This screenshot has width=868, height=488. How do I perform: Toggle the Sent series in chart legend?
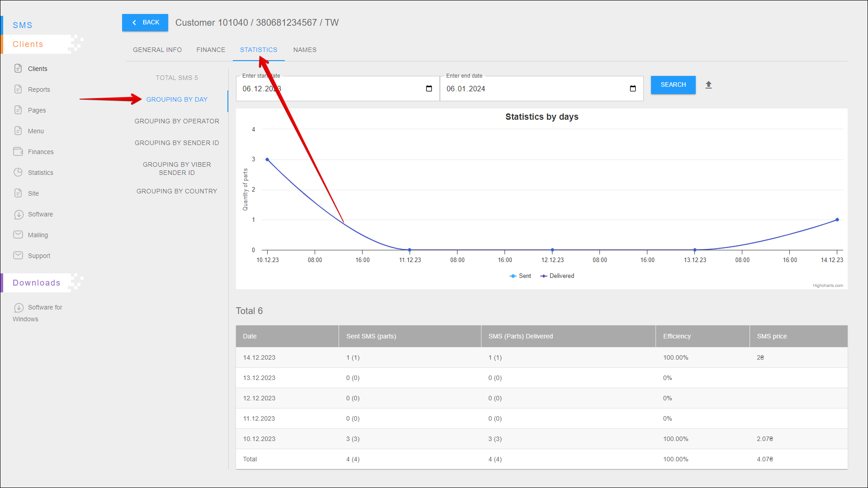click(x=520, y=276)
